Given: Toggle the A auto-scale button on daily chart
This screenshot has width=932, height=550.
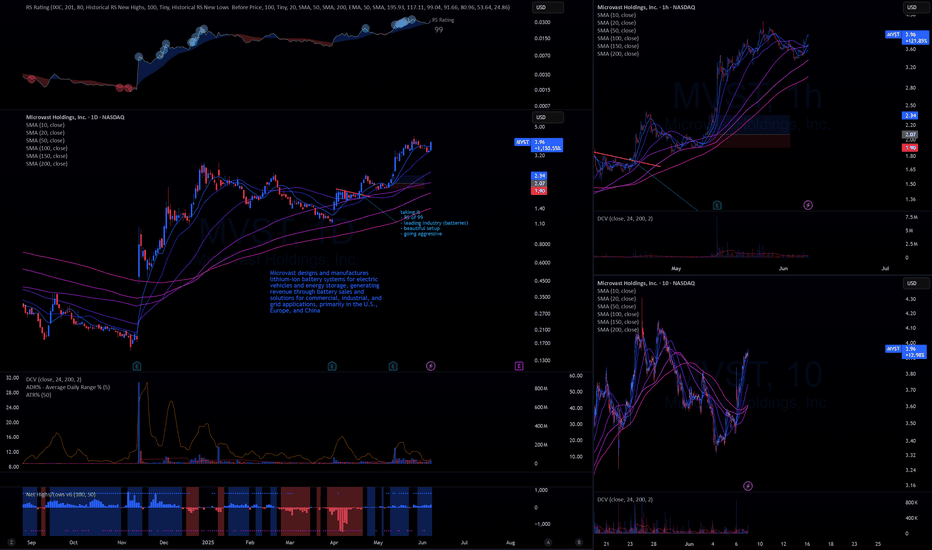Looking at the screenshot, I should coord(548,542).
